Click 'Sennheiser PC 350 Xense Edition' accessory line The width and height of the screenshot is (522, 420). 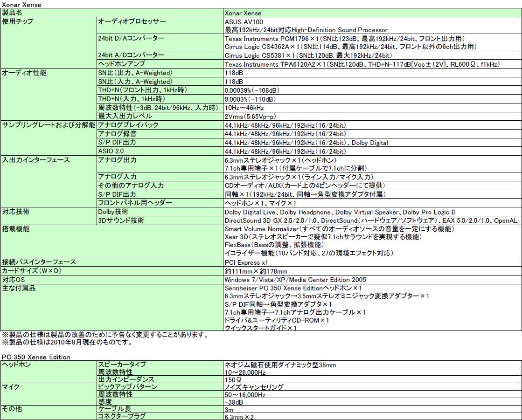[x=293, y=289]
